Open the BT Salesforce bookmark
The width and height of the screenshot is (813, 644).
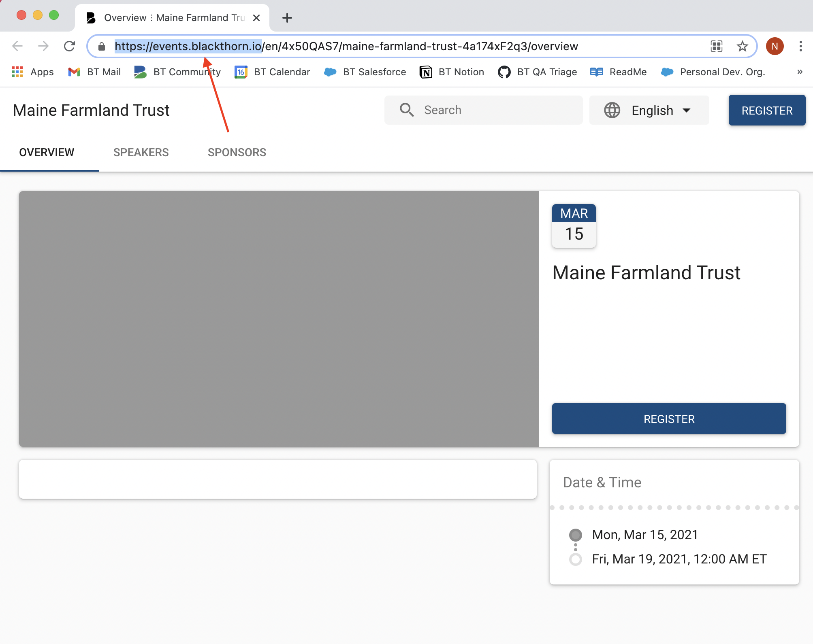coord(365,72)
